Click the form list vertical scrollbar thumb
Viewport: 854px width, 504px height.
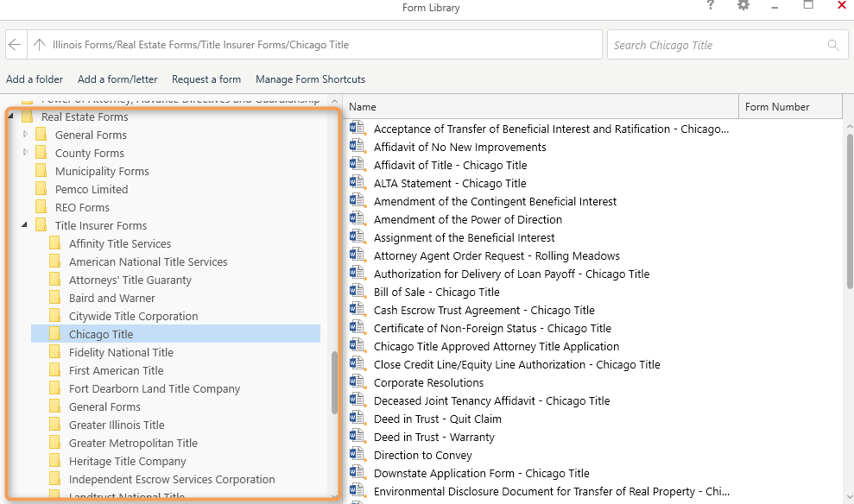point(851,211)
